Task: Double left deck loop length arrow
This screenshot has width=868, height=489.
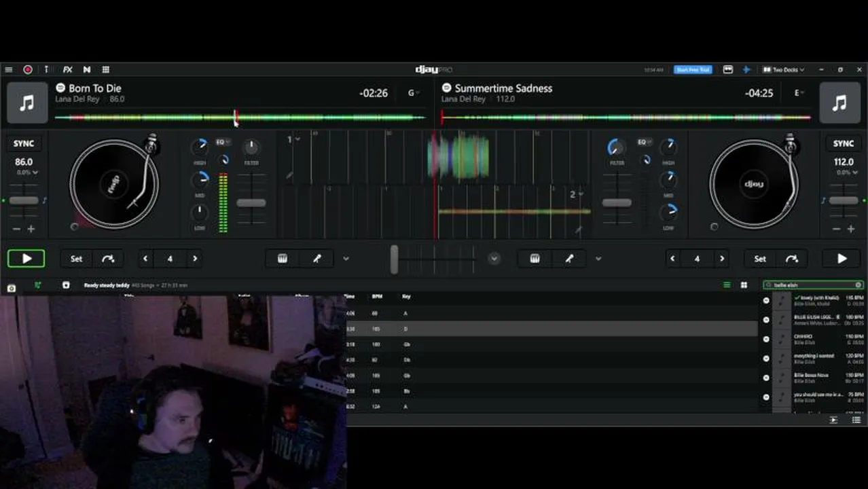Action: click(x=195, y=259)
